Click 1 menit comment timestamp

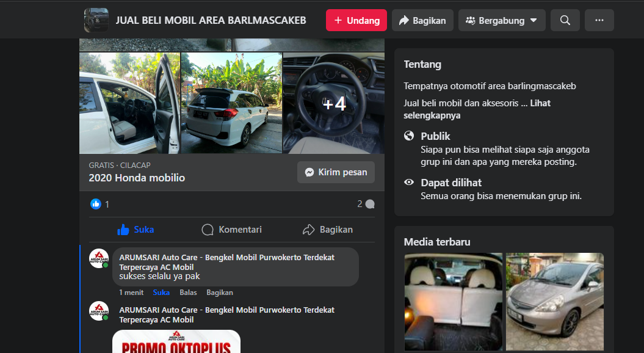point(131,293)
